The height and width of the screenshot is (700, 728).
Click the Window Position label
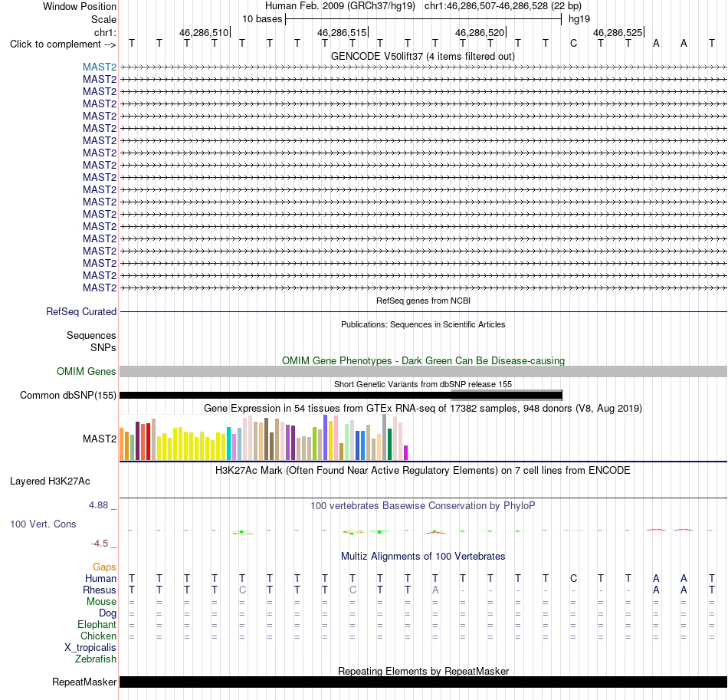[x=80, y=6]
